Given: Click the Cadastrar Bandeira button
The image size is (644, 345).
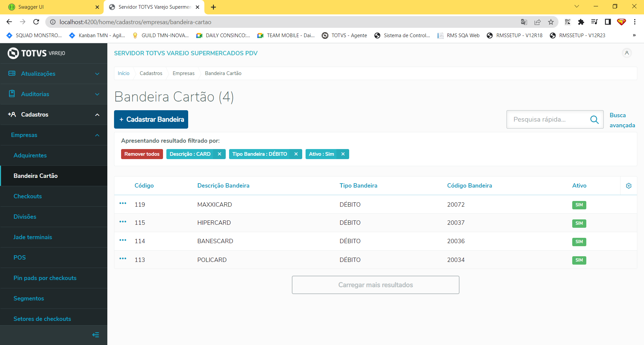Looking at the screenshot, I should [151, 120].
